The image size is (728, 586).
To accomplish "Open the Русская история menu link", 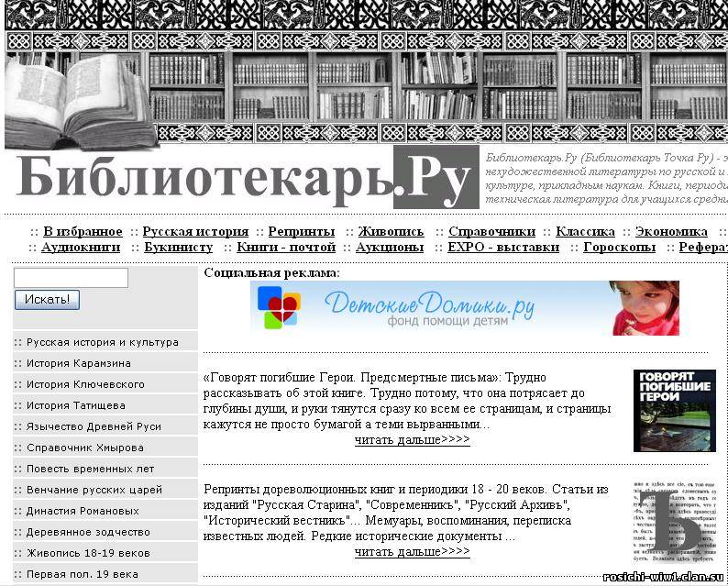I will (x=195, y=231).
